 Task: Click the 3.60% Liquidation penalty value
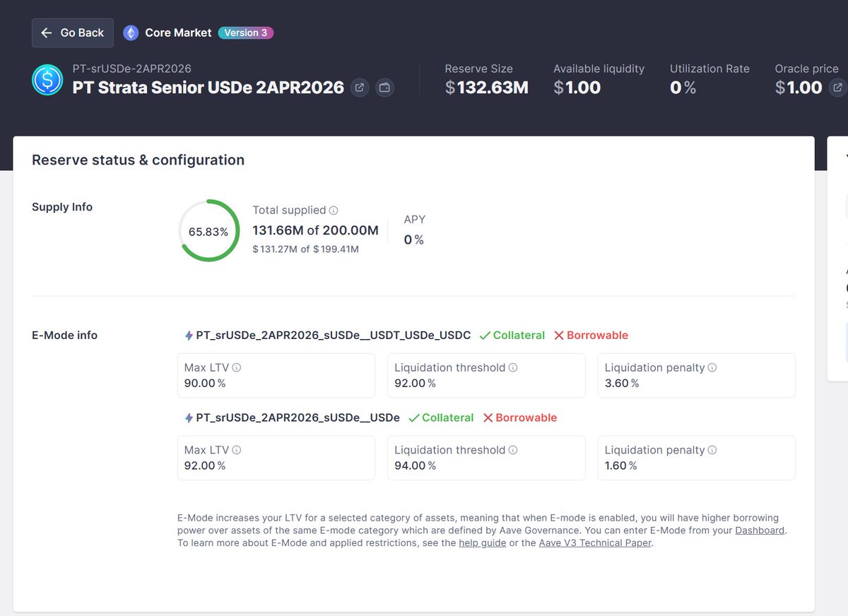[x=622, y=384]
